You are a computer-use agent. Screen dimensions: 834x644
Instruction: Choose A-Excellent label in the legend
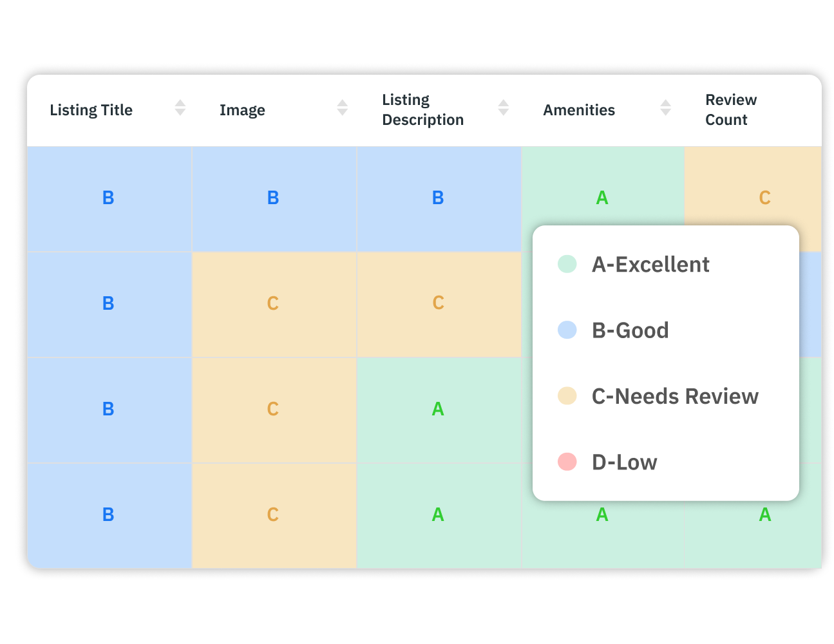[650, 265]
